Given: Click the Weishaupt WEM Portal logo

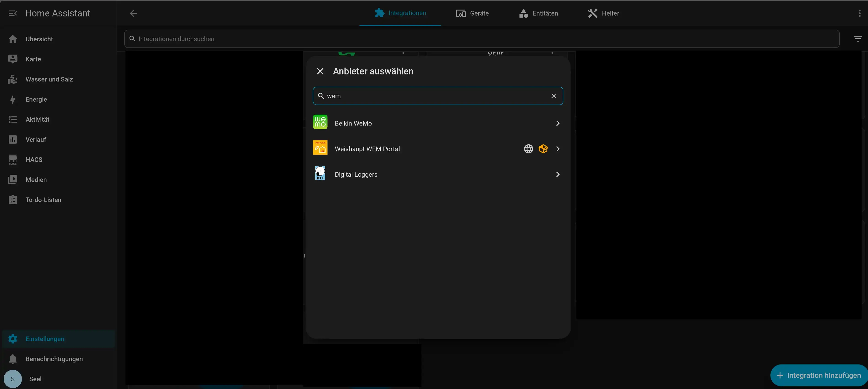Looking at the screenshot, I should click(320, 147).
